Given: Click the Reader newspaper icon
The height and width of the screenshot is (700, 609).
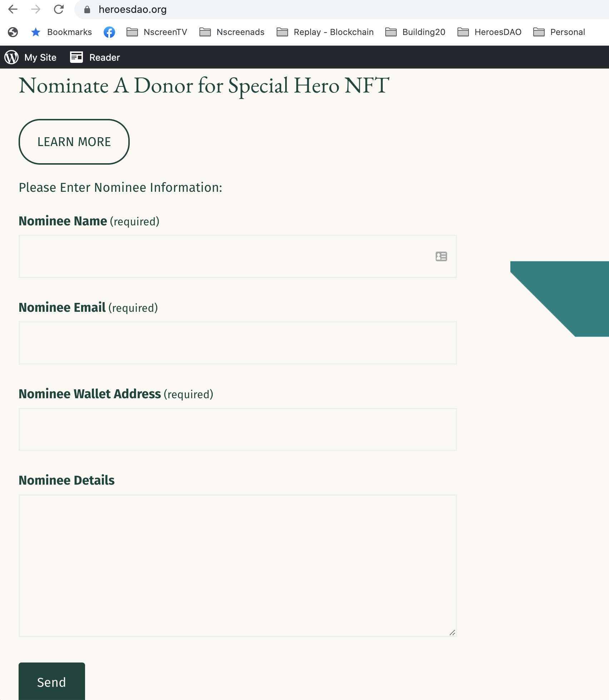Looking at the screenshot, I should 76,57.
